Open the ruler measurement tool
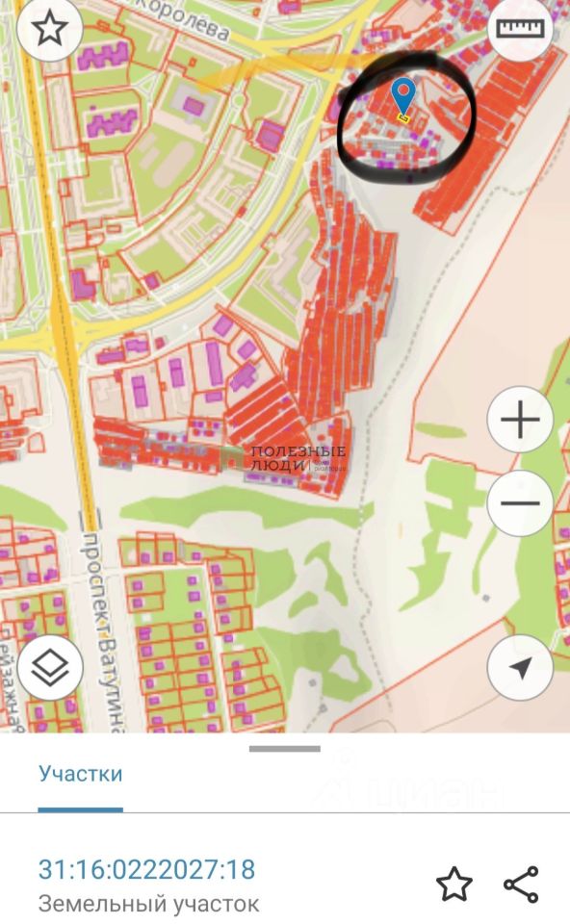Viewport: 570px width, 924px height. 520,29
